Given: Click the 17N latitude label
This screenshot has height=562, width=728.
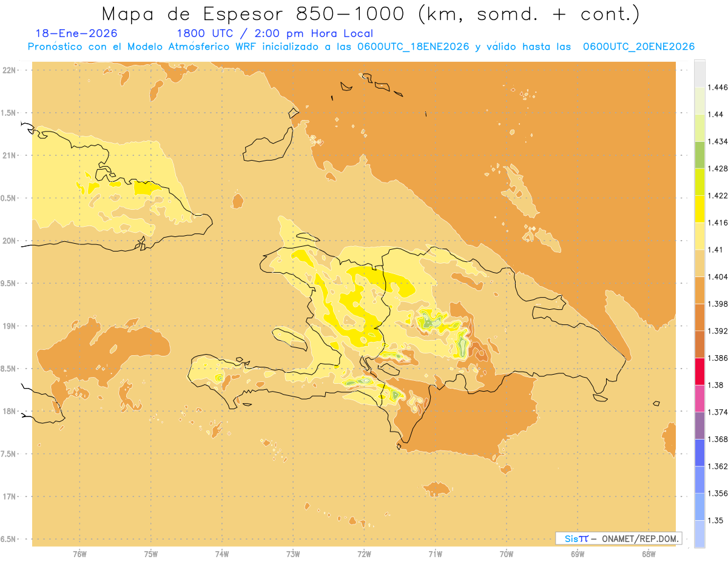Looking at the screenshot, I should pos(10,497).
